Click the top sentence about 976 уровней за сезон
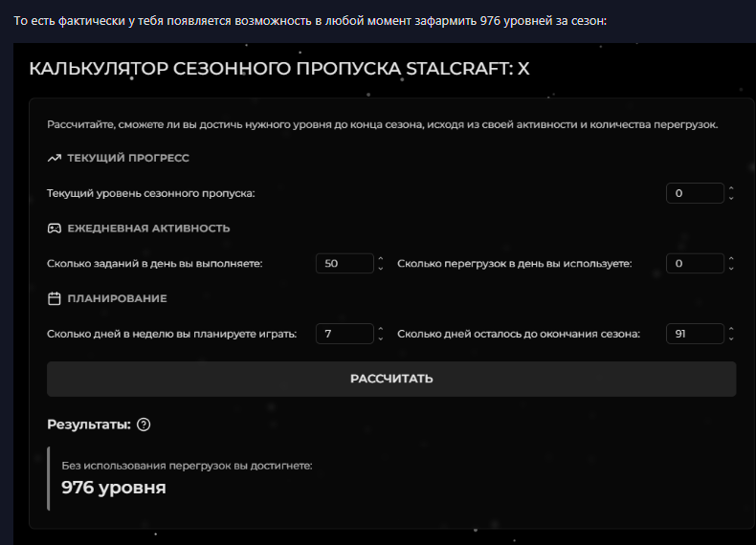This screenshot has width=756, height=545. [310, 21]
